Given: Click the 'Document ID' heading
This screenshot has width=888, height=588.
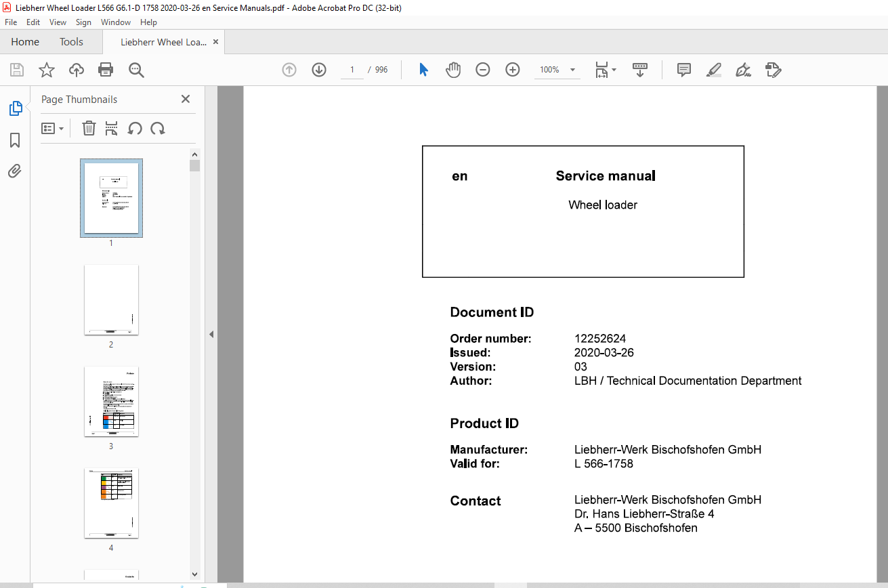Looking at the screenshot, I should (492, 312).
